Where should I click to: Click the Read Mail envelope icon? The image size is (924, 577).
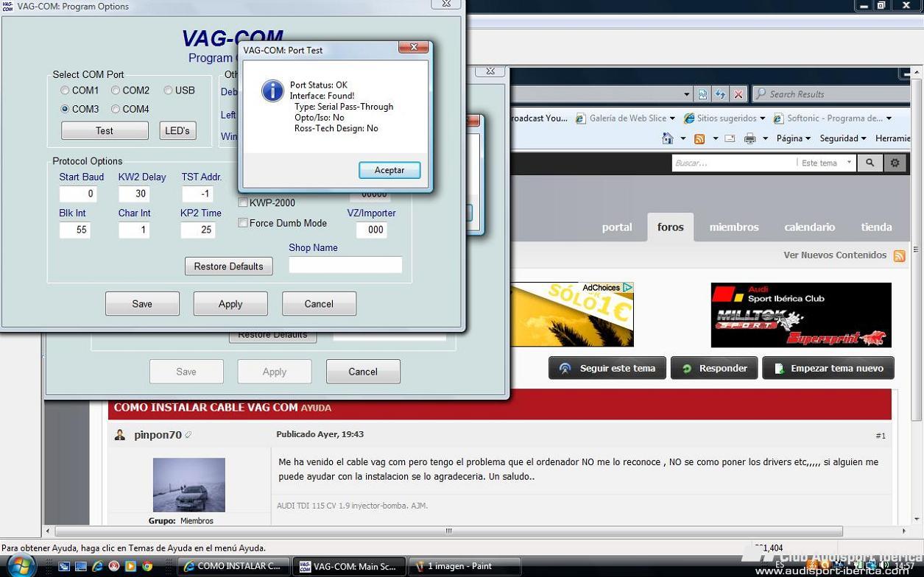(730, 138)
